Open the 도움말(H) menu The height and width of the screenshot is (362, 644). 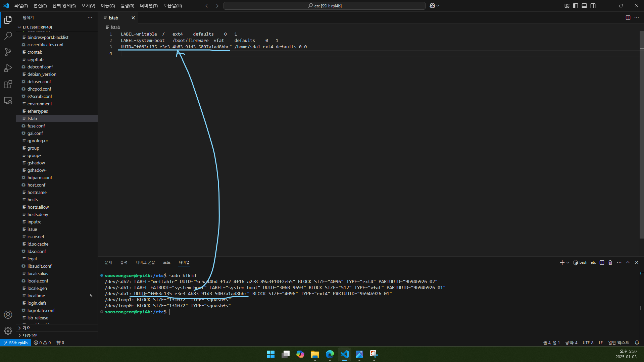(172, 6)
